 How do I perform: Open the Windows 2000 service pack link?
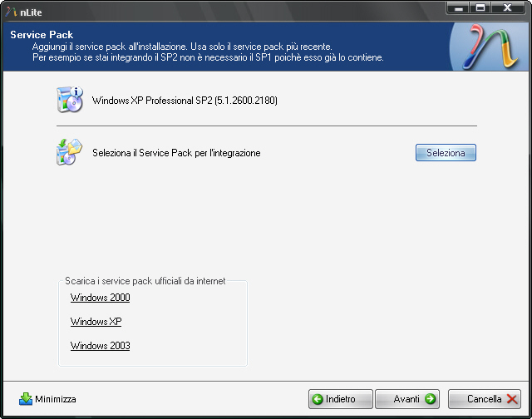100,298
